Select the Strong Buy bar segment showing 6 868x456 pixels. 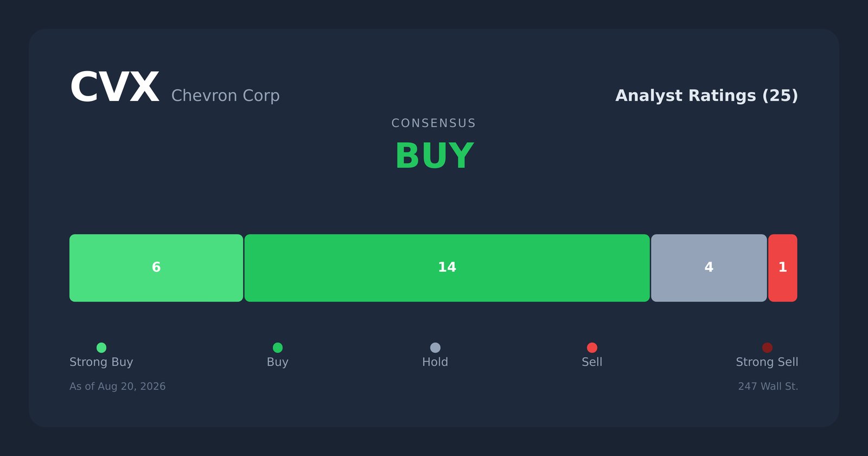[x=156, y=268]
